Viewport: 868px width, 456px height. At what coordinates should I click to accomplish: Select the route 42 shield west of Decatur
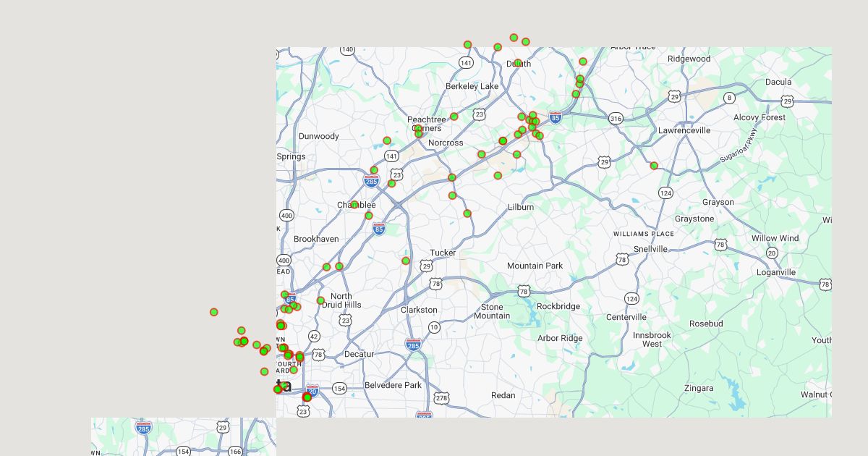pos(314,336)
